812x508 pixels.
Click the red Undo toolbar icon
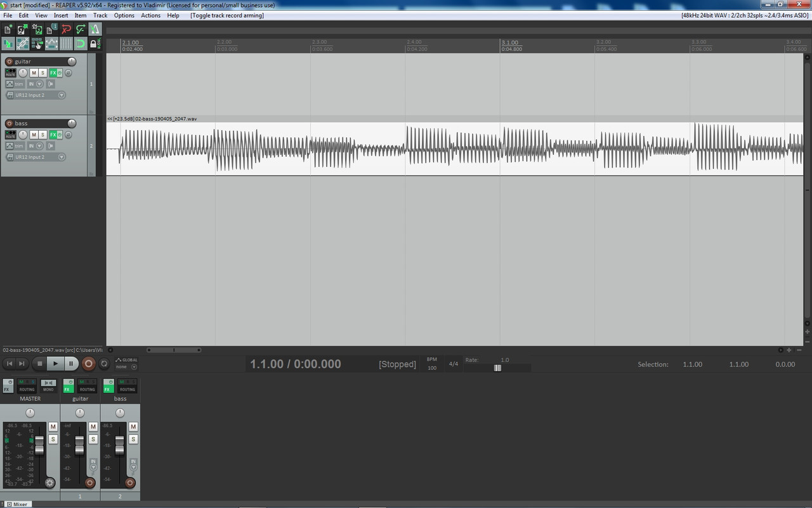[66, 29]
